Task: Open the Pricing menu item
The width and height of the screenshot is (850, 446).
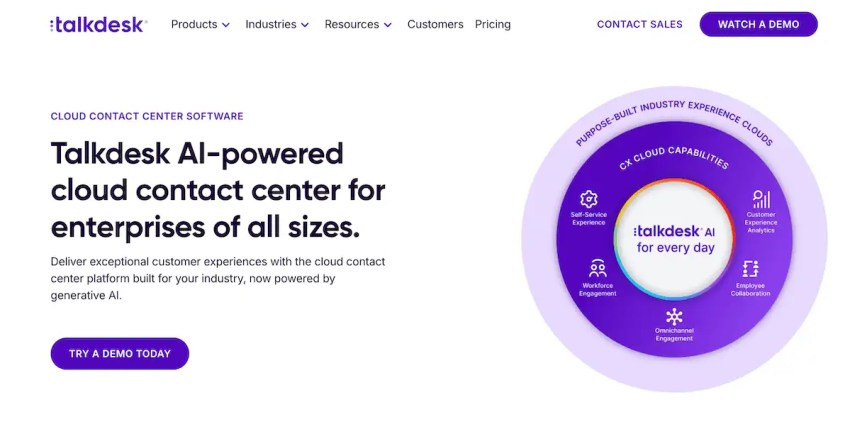Action: pos(493,24)
